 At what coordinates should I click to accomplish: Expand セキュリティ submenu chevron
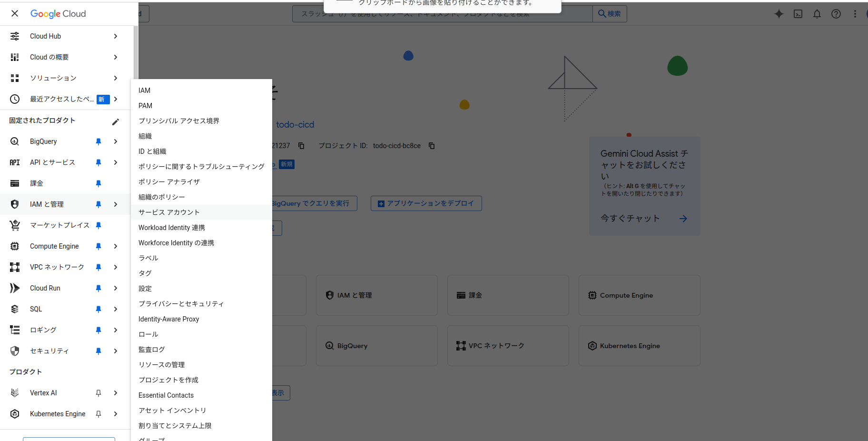click(116, 351)
